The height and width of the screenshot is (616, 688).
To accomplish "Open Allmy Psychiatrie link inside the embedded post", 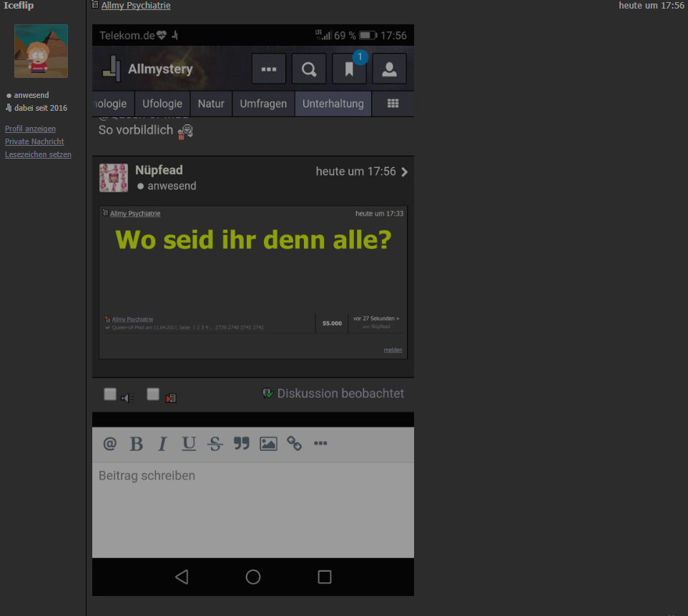I will point(135,214).
